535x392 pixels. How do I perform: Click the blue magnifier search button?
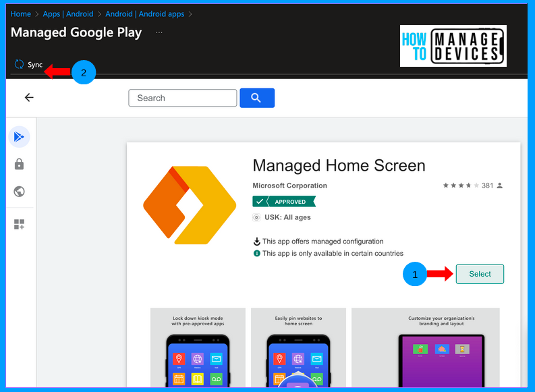point(257,98)
